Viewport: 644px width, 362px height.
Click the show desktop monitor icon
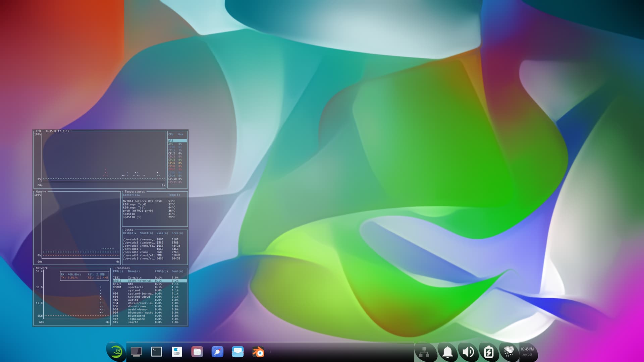click(x=136, y=352)
